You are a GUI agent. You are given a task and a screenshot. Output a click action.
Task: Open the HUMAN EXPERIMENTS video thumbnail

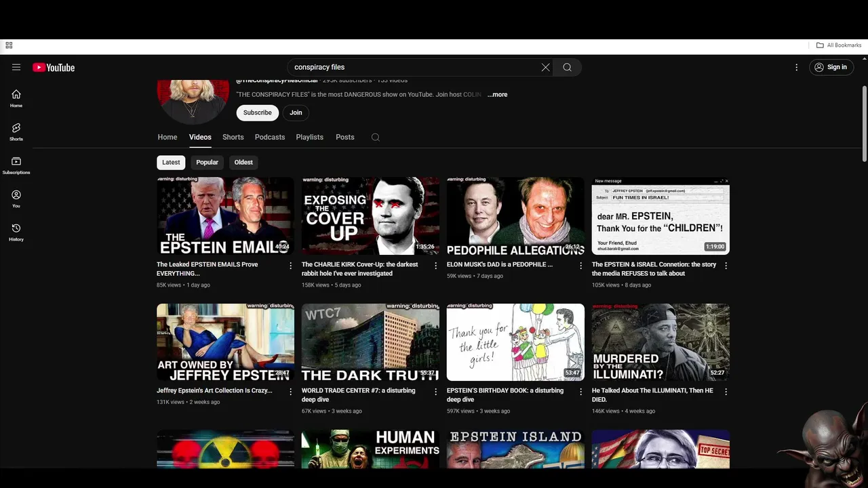370,449
